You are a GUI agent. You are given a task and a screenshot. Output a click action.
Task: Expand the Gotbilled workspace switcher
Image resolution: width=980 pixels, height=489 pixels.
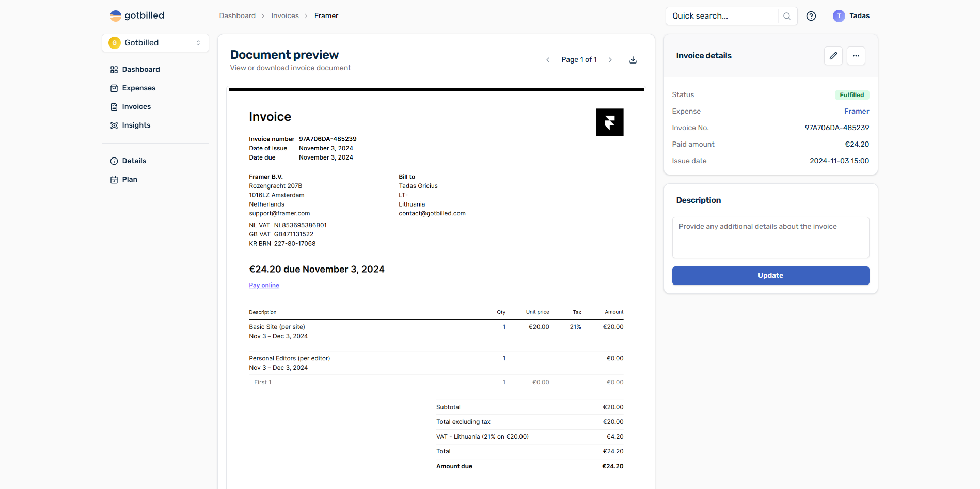[155, 43]
